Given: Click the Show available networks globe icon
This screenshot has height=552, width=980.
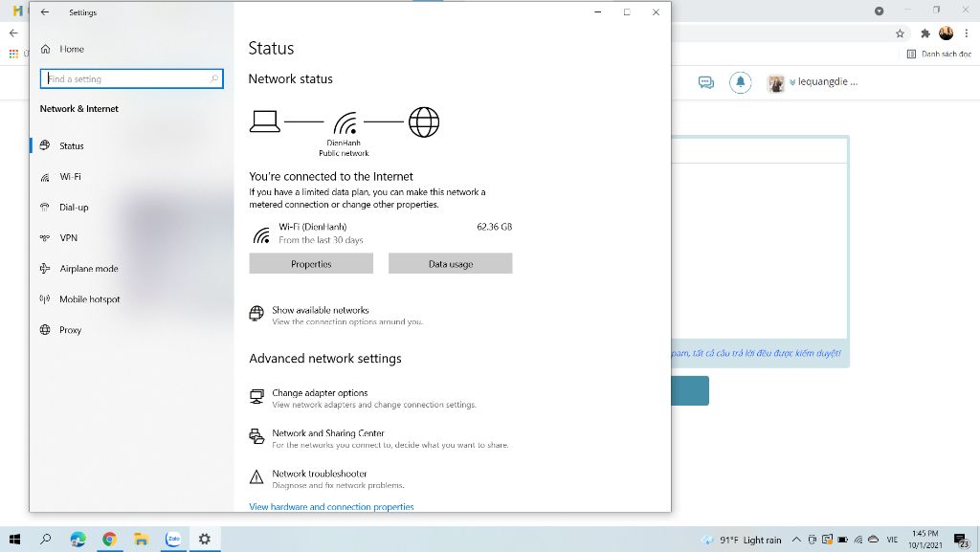Looking at the screenshot, I should (256, 314).
